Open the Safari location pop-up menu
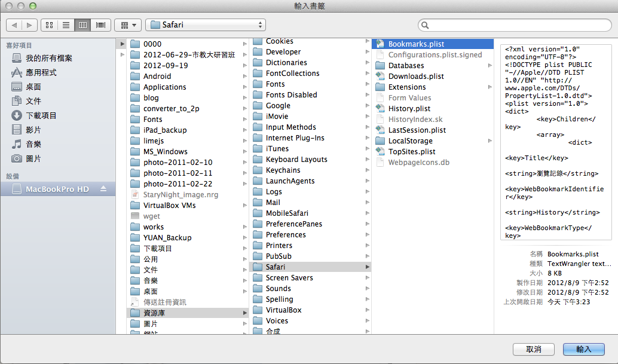Viewport: 618px width, 364px height. [206, 25]
